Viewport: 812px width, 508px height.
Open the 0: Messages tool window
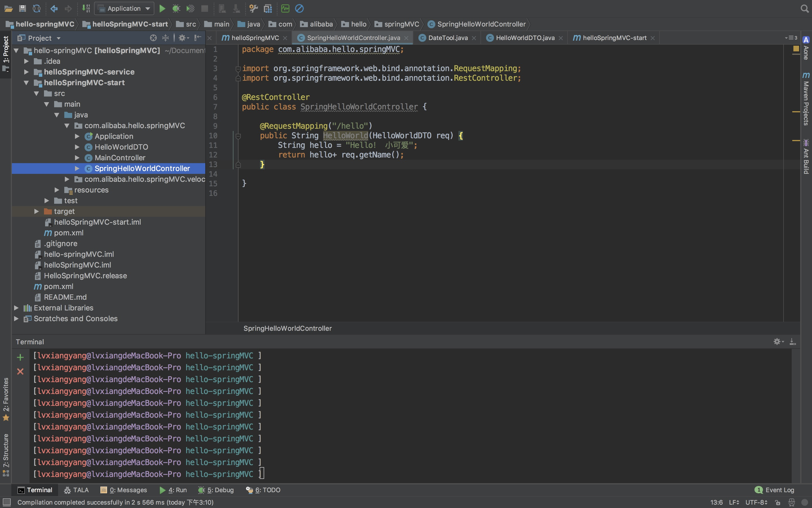tap(124, 490)
